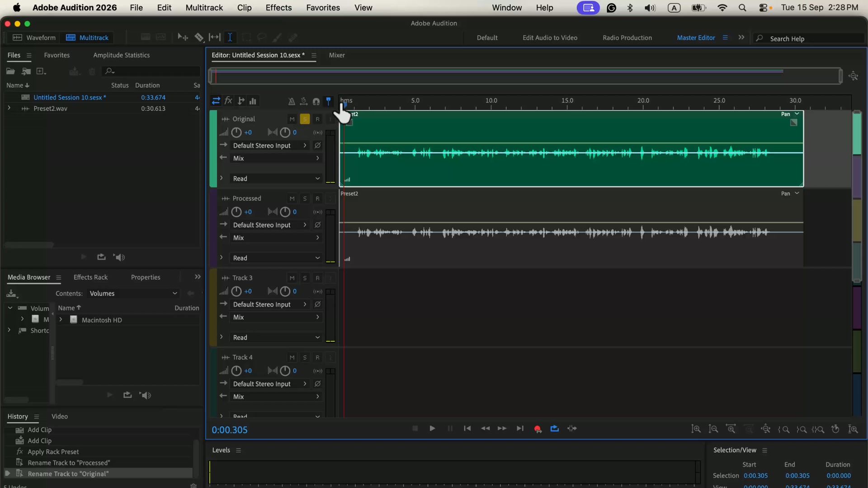868x488 pixels.
Task: Toggle snapping magnet icon
Action: click(316, 101)
